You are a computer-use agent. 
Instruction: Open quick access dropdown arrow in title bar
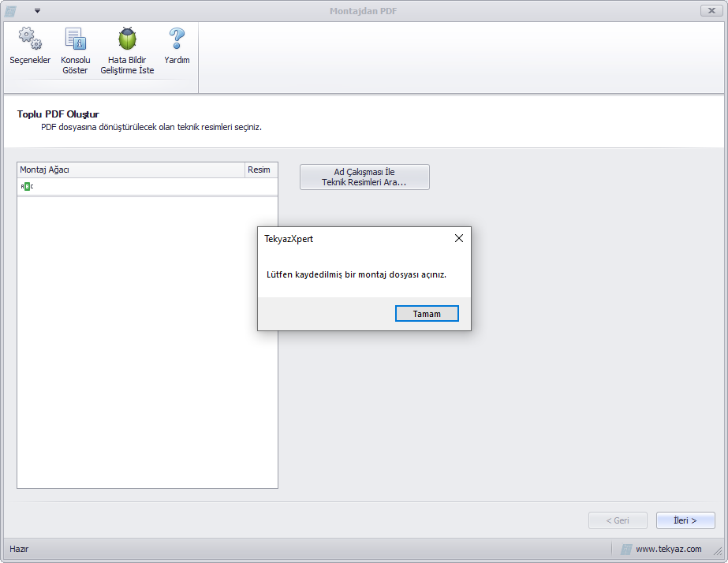point(38,11)
